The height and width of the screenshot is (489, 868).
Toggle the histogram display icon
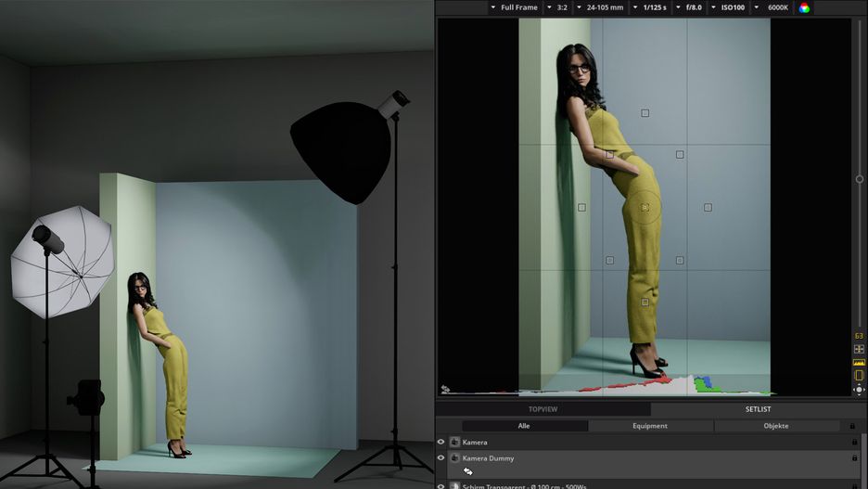pos(859,362)
